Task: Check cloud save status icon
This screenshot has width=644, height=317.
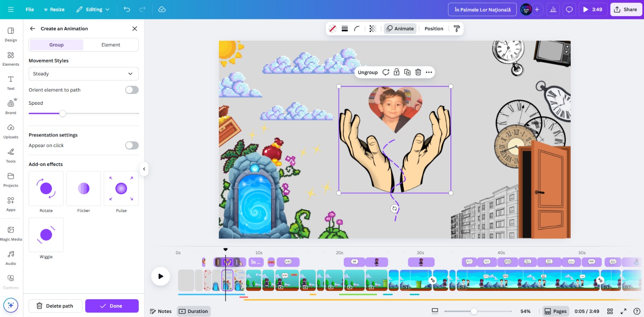Action: [x=162, y=9]
